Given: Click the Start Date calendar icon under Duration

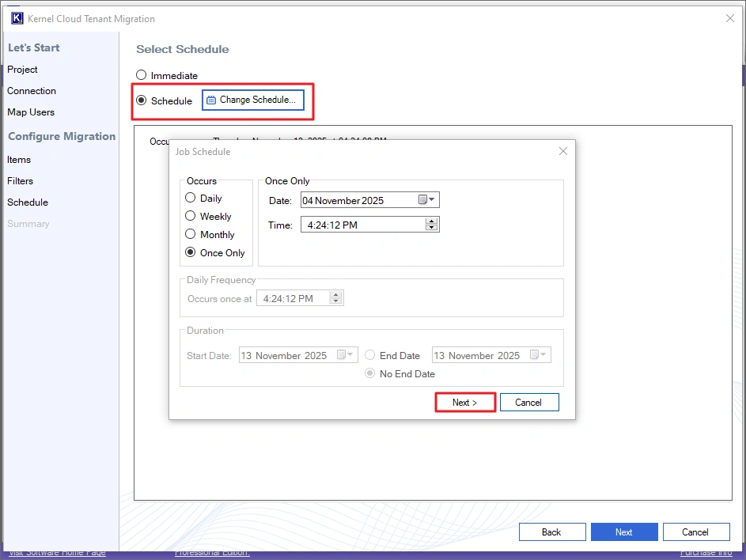Looking at the screenshot, I should pyautogui.click(x=342, y=354).
